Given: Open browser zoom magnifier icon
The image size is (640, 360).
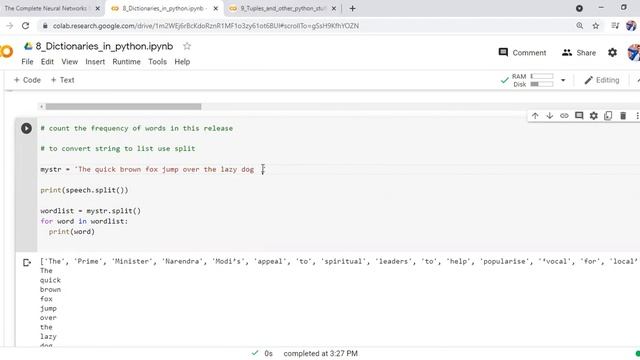Looking at the screenshot, I should (580, 26).
